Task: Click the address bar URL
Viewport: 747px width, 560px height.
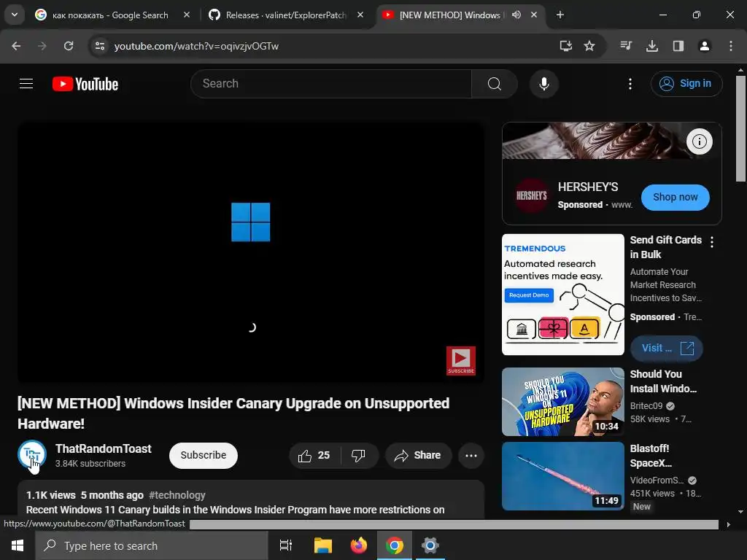Action: click(196, 46)
